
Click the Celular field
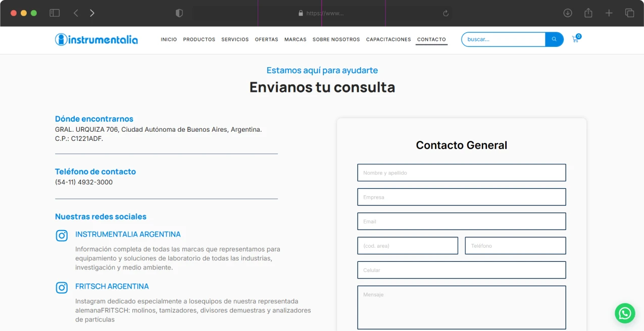click(462, 270)
